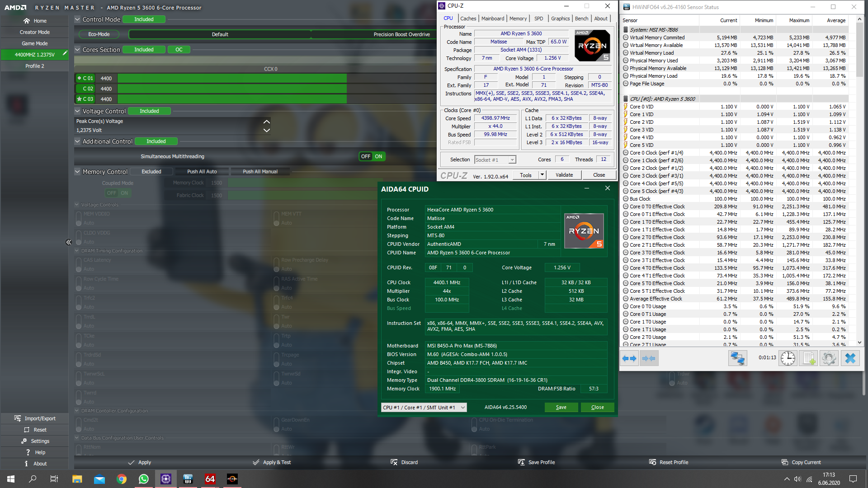Collapse Control Mode section
The image size is (868, 488).
tap(77, 19)
